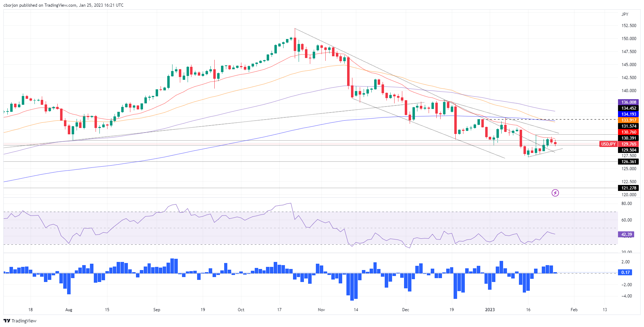The image size is (644, 327).
Task: Select the RSI value label 42.39
Action: tap(626, 235)
